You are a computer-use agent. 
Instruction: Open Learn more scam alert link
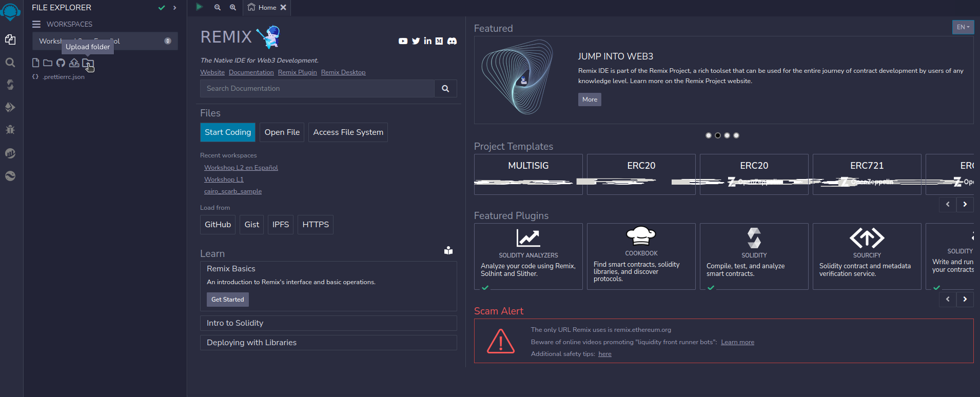click(737, 342)
